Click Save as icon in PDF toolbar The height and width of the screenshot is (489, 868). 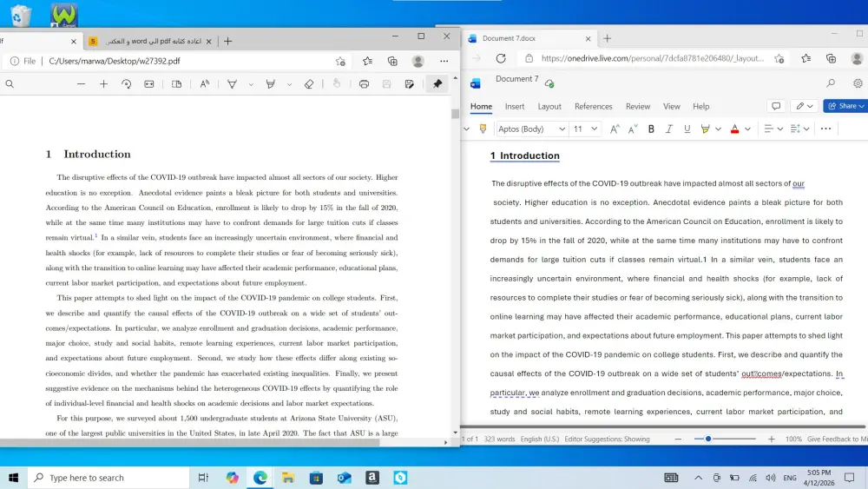pos(409,84)
